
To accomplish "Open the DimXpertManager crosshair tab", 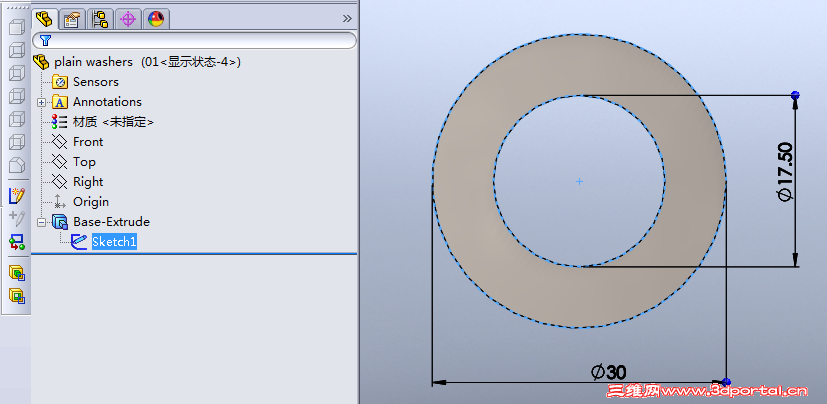I will [x=128, y=20].
